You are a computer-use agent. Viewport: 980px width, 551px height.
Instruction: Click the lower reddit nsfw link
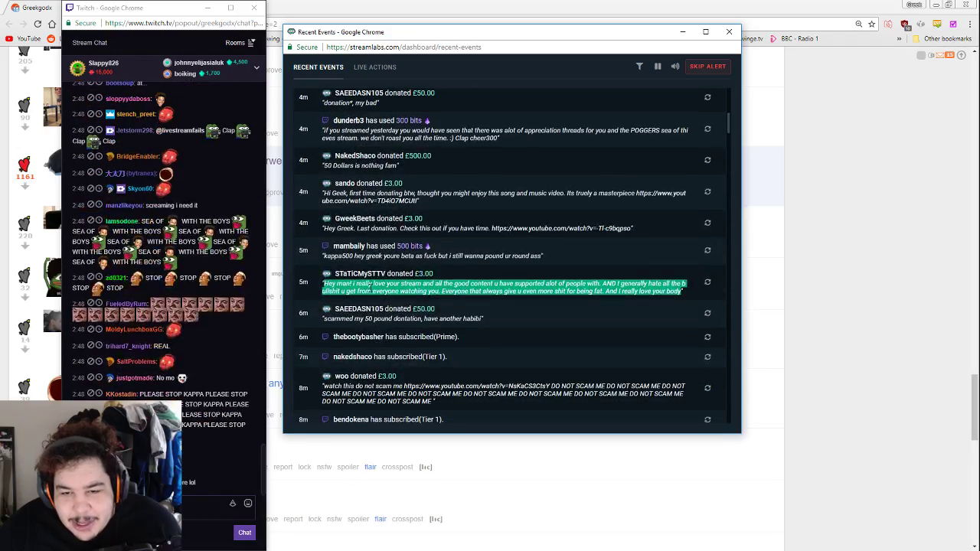point(334,519)
